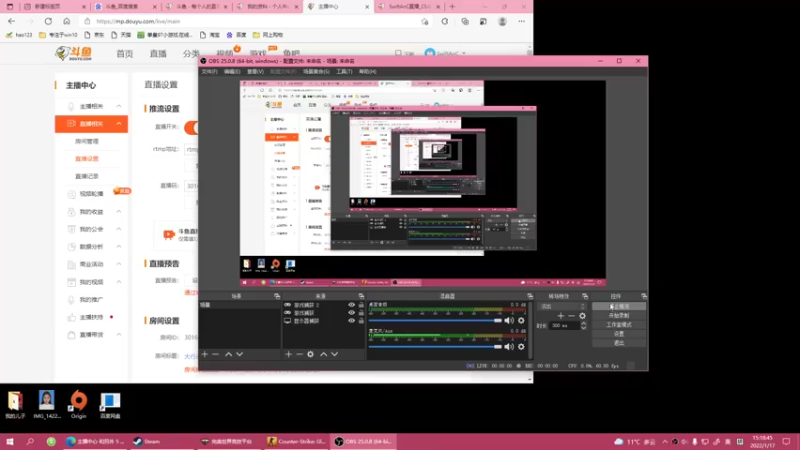Add a new source in the Sources panel

(x=288, y=354)
